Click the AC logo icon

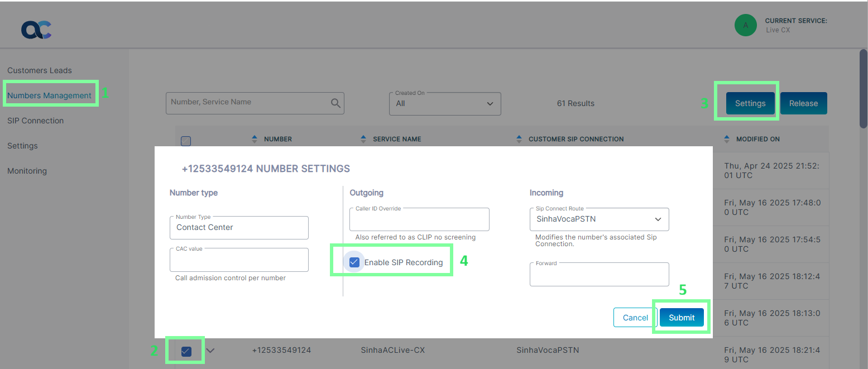coord(36,30)
